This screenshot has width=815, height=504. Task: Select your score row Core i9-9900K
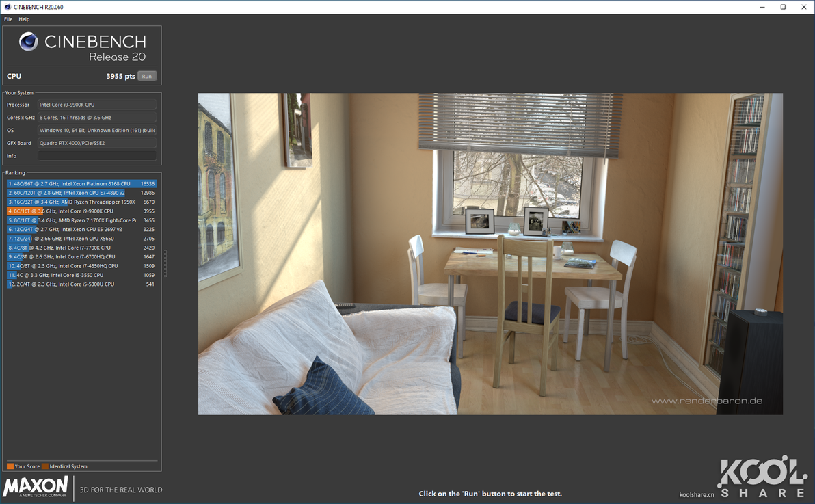tap(81, 211)
